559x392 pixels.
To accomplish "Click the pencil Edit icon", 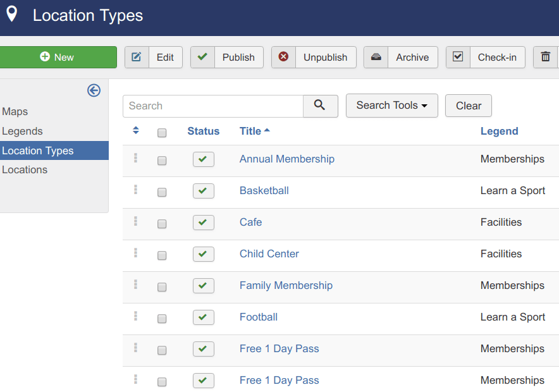I will [137, 57].
